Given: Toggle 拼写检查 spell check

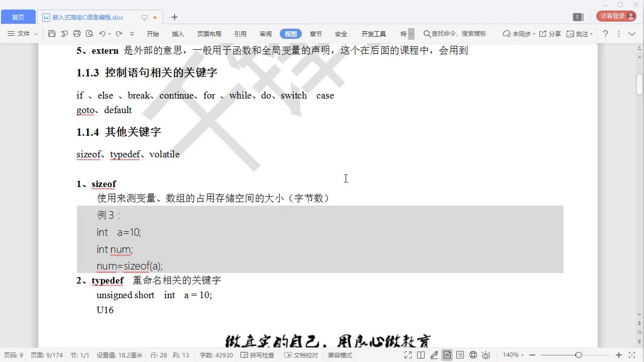Looking at the screenshot, I should click(258, 355).
